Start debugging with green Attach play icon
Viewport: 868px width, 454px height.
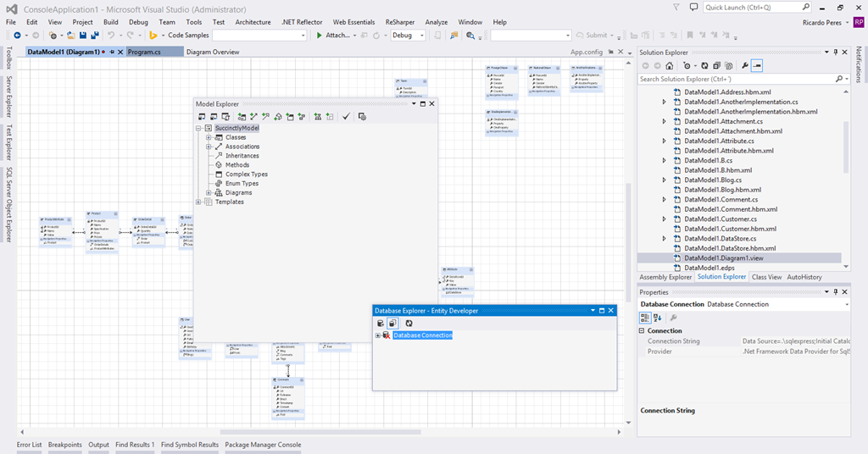coord(320,36)
